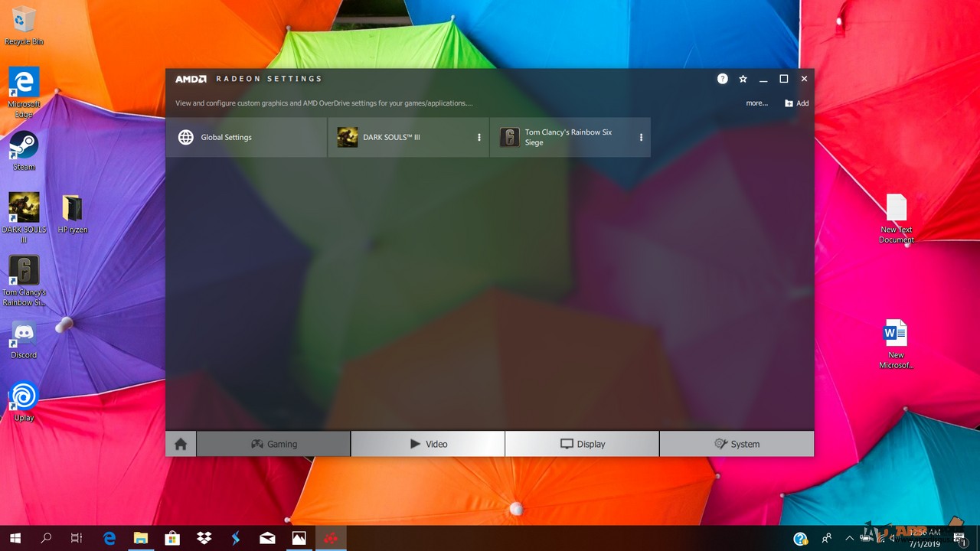This screenshot has width=980, height=551.
Task: Open the Action Center notifications
Action: tap(960, 539)
